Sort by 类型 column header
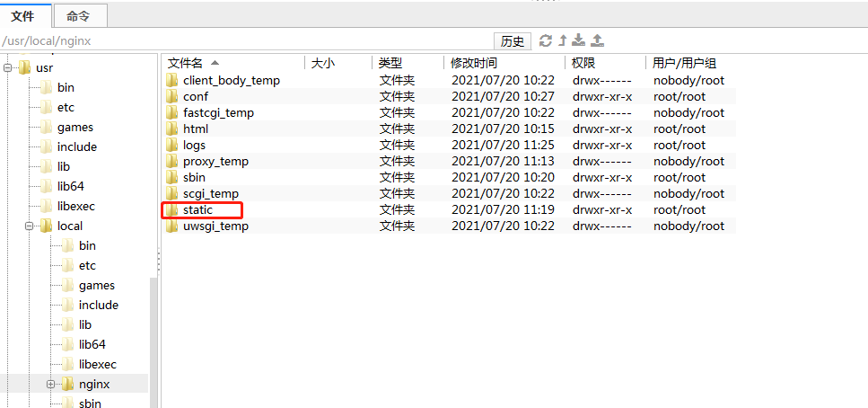The width and height of the screenshot is (868, 408). click(408, 63)
